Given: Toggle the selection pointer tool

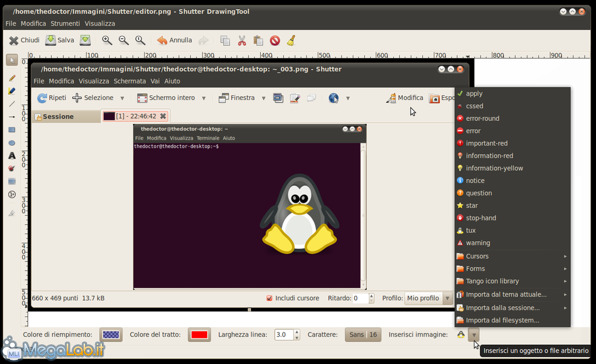Looking at the screenshot, I should click(x=11, y=60).
